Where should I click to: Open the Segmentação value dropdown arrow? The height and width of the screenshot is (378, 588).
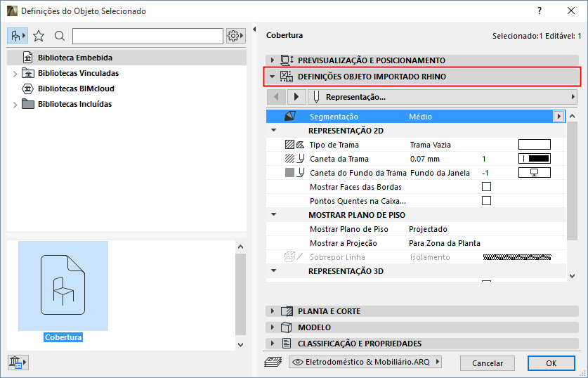pos(558,116)
